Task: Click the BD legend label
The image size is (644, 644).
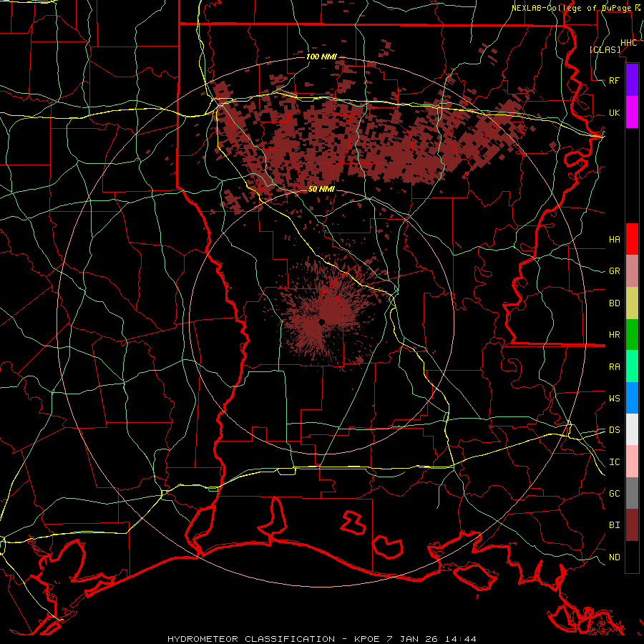Action: click(x=615, y=303)
